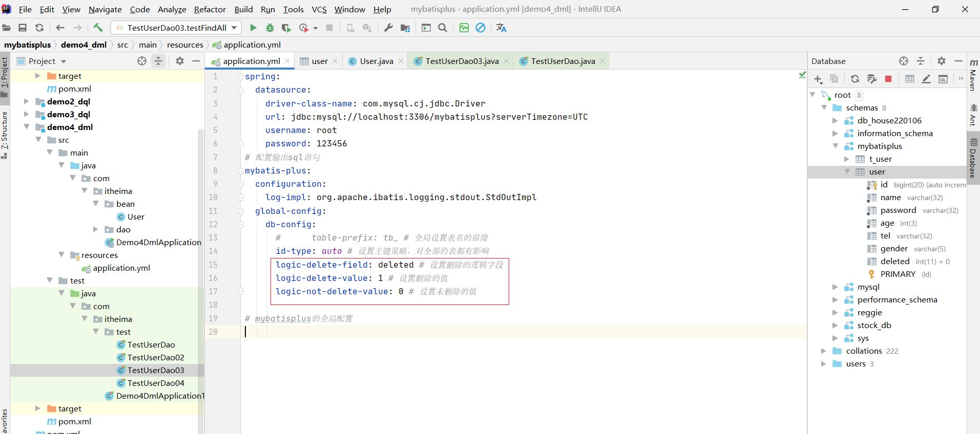
Task: Open the table editor icon in Database toolbar
Action: click(910, 79)
